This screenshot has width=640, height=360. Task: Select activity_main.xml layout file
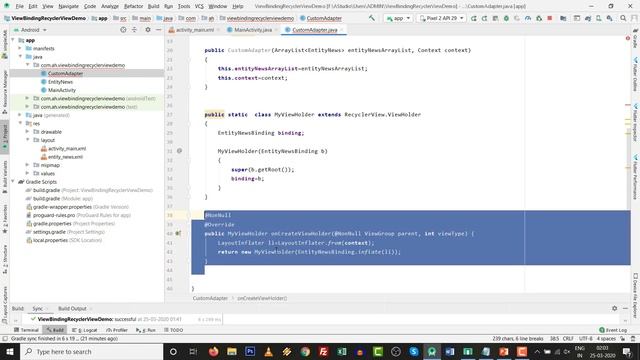67,149
